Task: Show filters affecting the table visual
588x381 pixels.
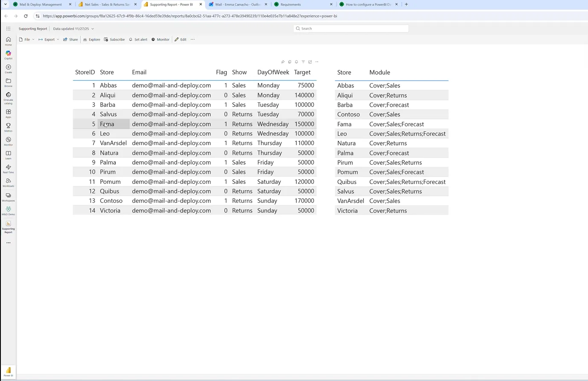Action: pos(303,62)
